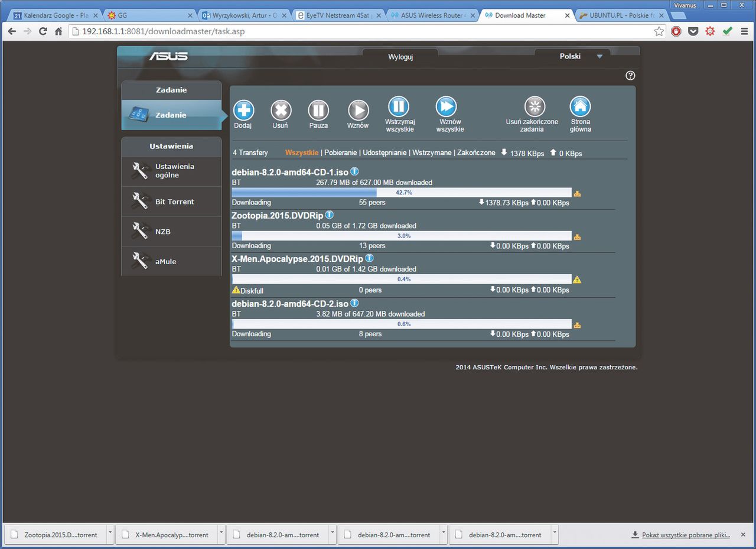Image resolution: width=756 pixels, height=549 pixels.
Task: Click the browser address bar URL
Action: point(164,31)
